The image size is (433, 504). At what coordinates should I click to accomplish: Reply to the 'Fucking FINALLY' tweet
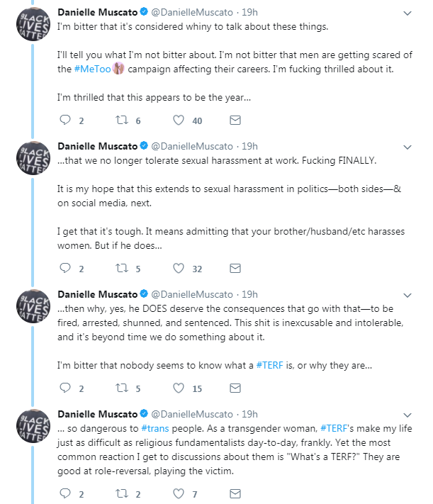(65, 269)
